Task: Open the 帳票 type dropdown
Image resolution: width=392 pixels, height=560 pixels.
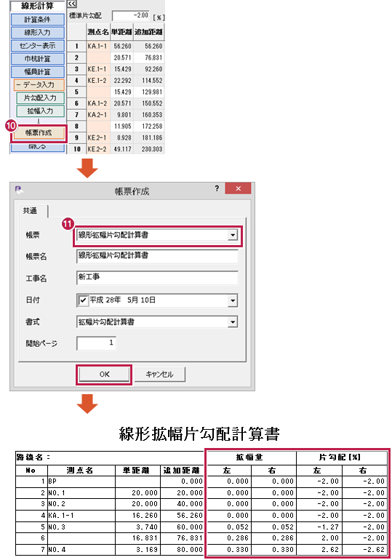Action: [233, 235]
